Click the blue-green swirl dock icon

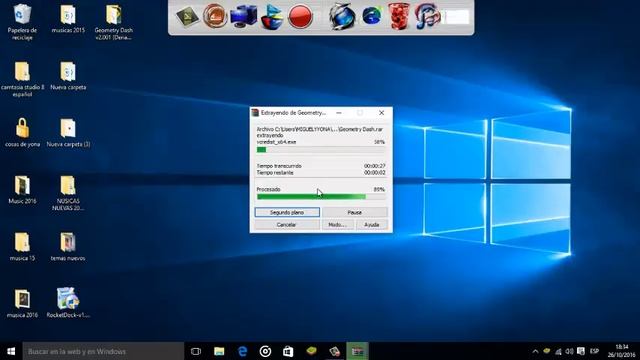371,16
